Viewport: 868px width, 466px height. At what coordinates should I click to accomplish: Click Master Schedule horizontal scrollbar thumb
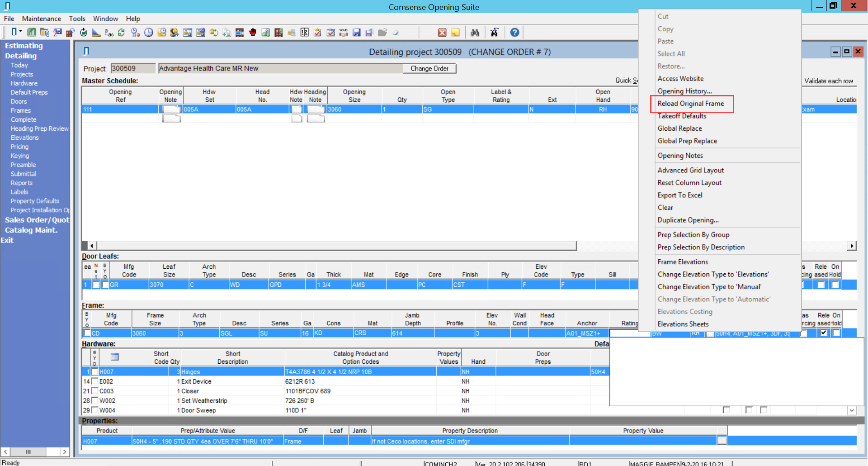click(336, 246)
